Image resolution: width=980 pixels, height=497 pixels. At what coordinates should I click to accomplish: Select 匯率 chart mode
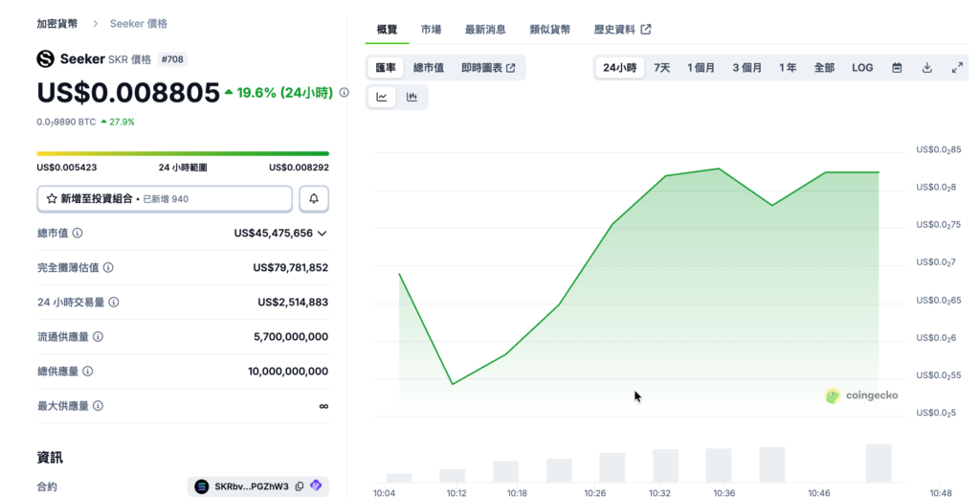tap(386, 68)
